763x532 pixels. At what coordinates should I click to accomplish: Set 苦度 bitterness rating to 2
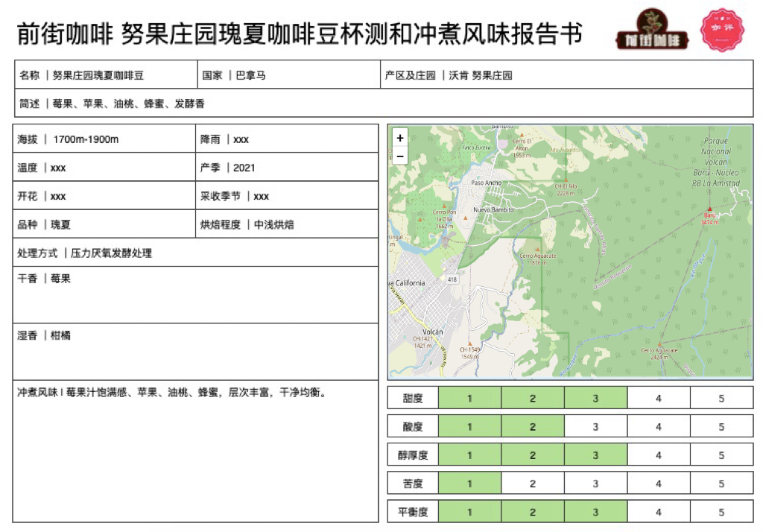(x=532, y=484)
